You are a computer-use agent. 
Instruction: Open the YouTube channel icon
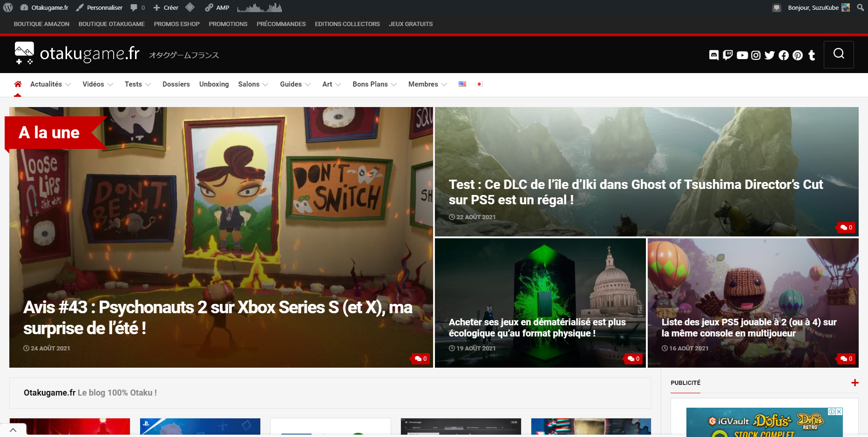742,55
